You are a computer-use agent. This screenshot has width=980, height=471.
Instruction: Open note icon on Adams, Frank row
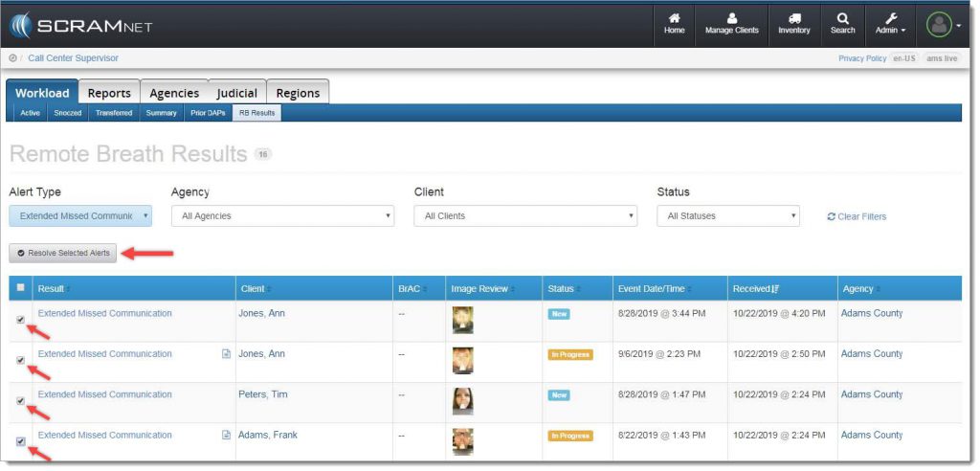227,435
